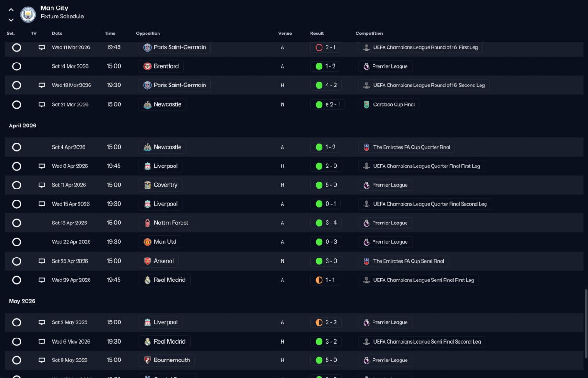Viewport: 588px width, 378px height.
Task: Click Real Madrid badge in the 29 Apr row
Action: point(147,280)
